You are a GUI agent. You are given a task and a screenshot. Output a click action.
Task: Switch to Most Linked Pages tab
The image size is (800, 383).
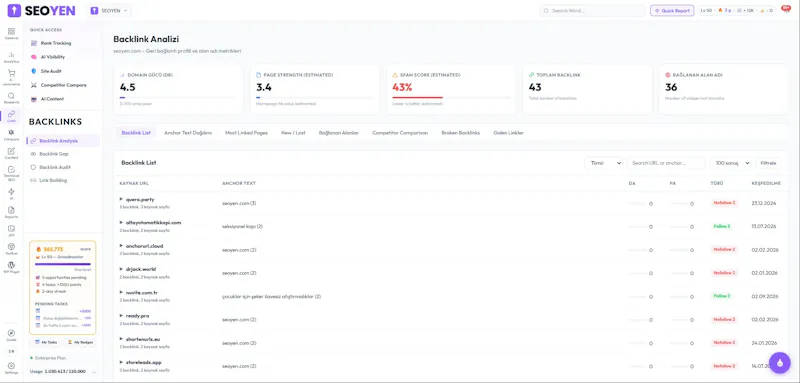[246, 133]
